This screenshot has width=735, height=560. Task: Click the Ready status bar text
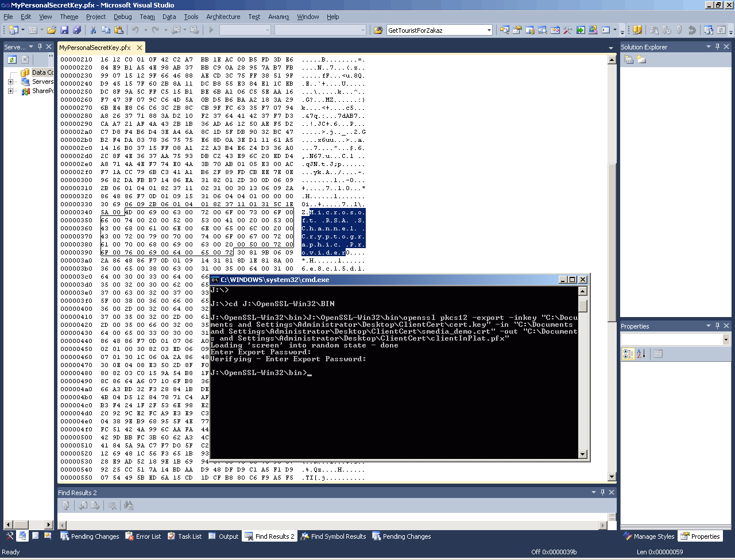coord(11,552)
